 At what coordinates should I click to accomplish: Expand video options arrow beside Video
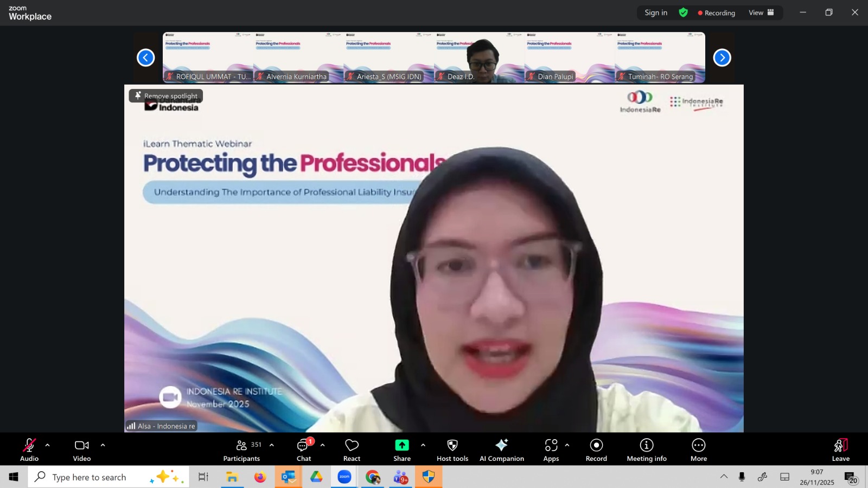pyautogui.click(x=103, y=445)
